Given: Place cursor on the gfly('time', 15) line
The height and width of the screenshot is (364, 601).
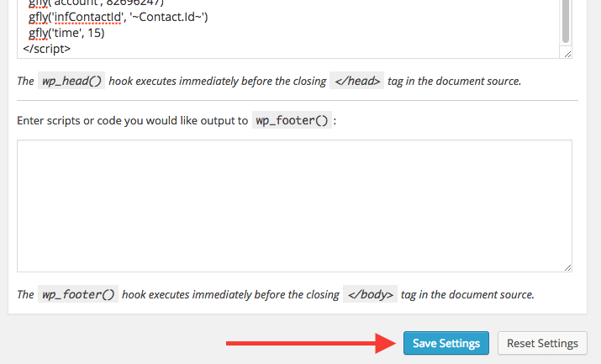Looking at the screenshot, I should click(x=66, y=33).
